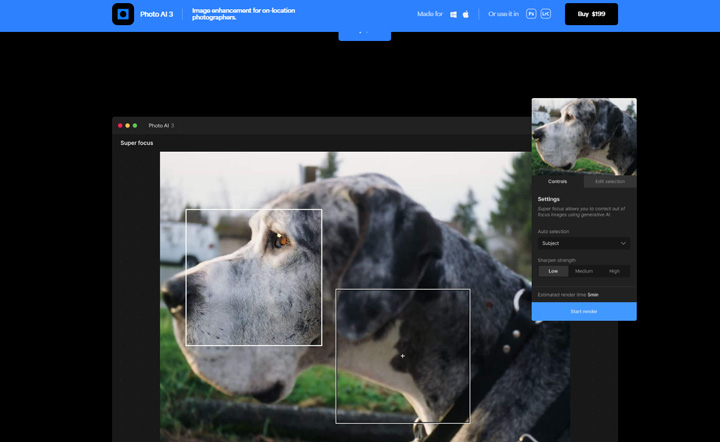Click the crosshair inside the lower selection box
The image size is (720, 442).
403,356
